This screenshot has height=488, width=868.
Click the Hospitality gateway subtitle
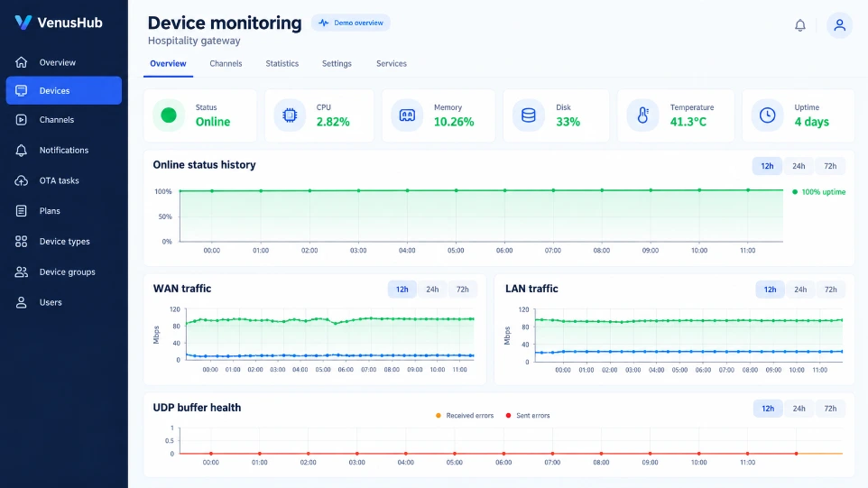coord(194,41)
